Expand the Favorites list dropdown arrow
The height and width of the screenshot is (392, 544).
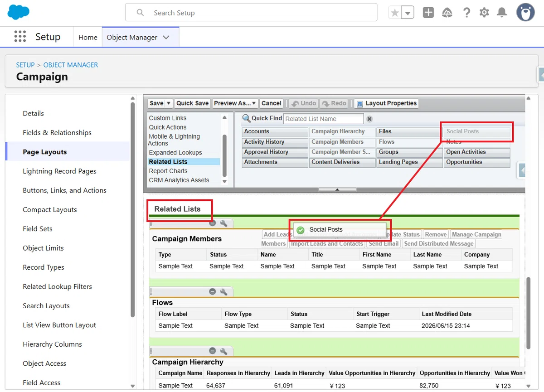click(x=408, y=13)
